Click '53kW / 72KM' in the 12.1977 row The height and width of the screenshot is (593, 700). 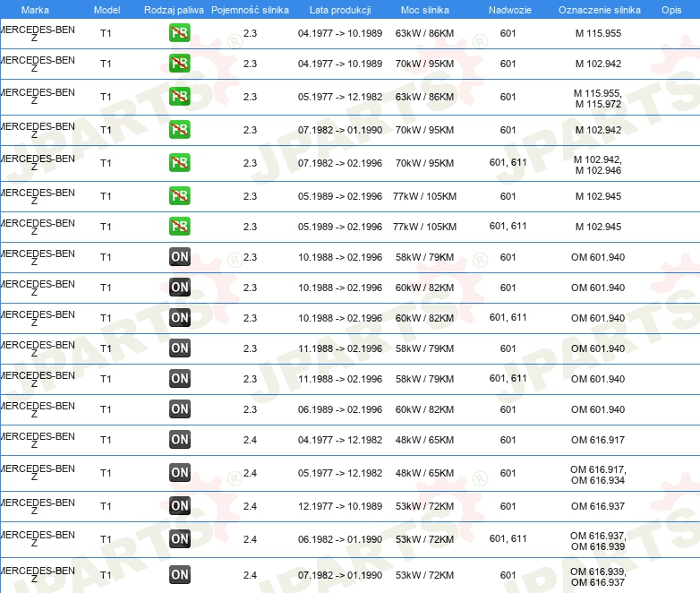click(x=424, y=506)
